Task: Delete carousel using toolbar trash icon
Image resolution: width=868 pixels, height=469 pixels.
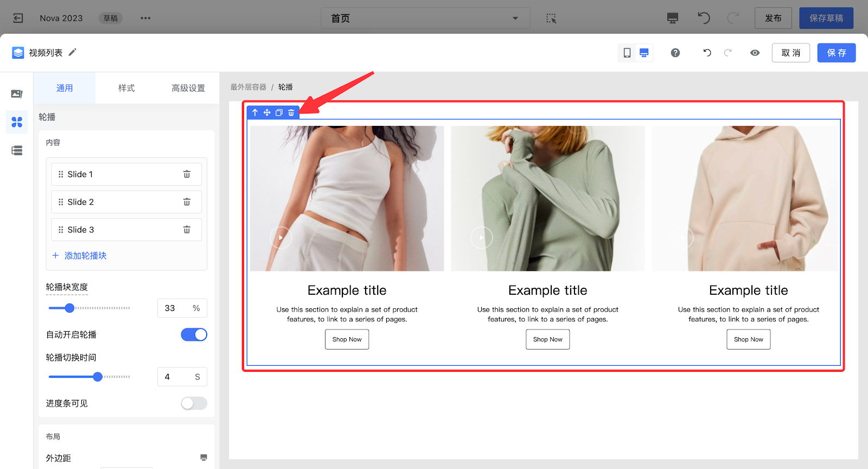Action: (291, 112)
